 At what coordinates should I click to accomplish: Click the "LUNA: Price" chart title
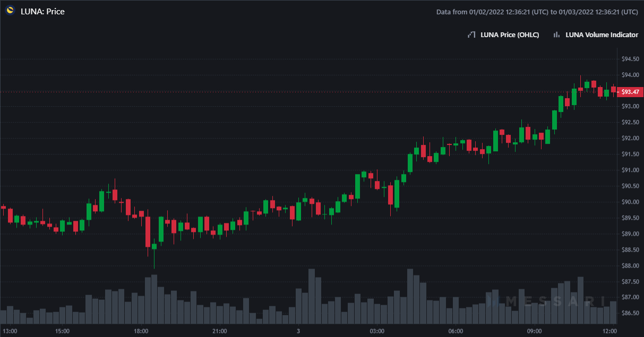[x=42, y=11]
